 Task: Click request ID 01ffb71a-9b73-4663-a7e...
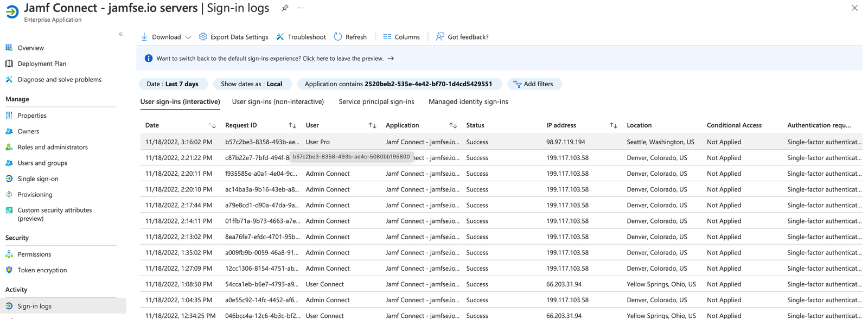coord(263,221)
